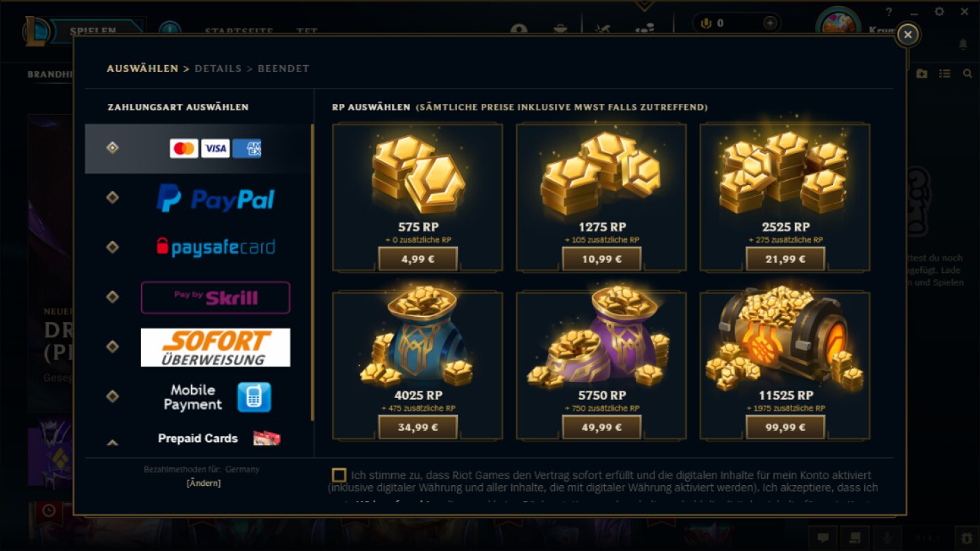The height and width of the screenshot is (551, 980).
Task: Click the Details breadcrumb step
Action: tap(218, 69)
